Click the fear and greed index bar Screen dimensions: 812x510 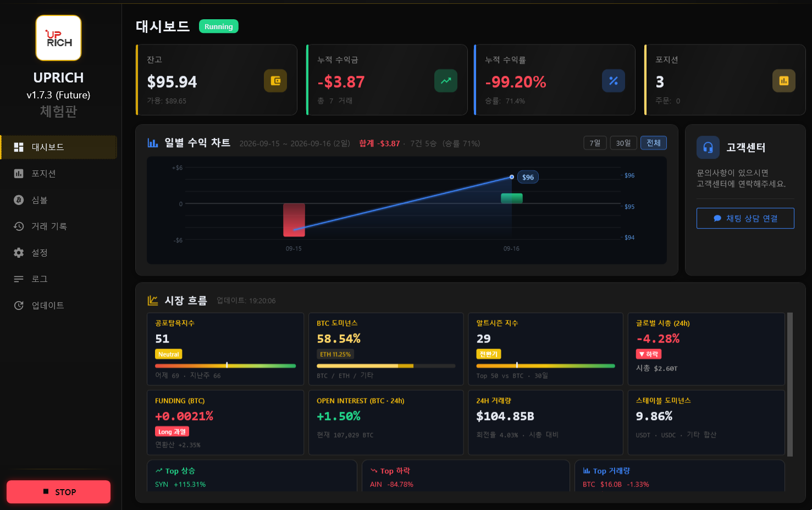225,365
